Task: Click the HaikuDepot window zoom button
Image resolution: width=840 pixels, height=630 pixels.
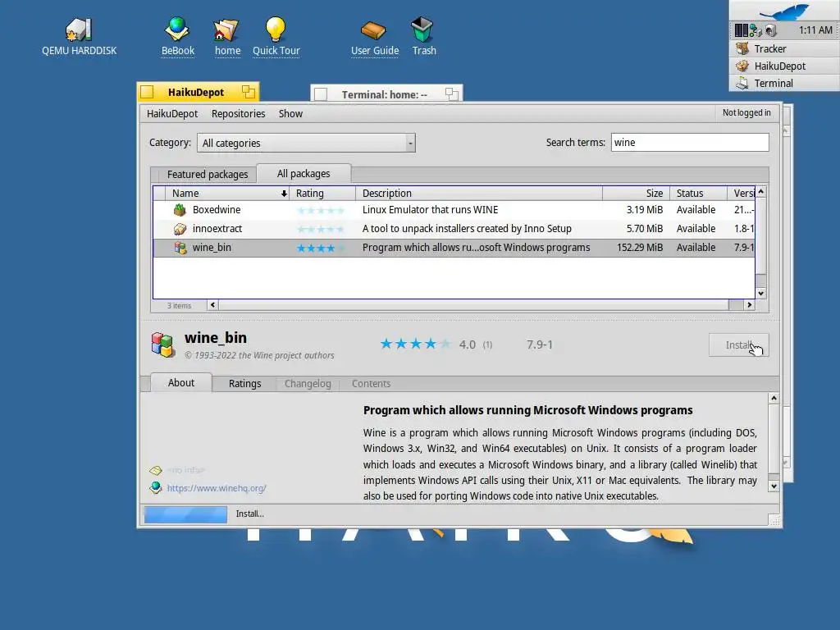Action: pyautogui.click(x=248, y=92)
